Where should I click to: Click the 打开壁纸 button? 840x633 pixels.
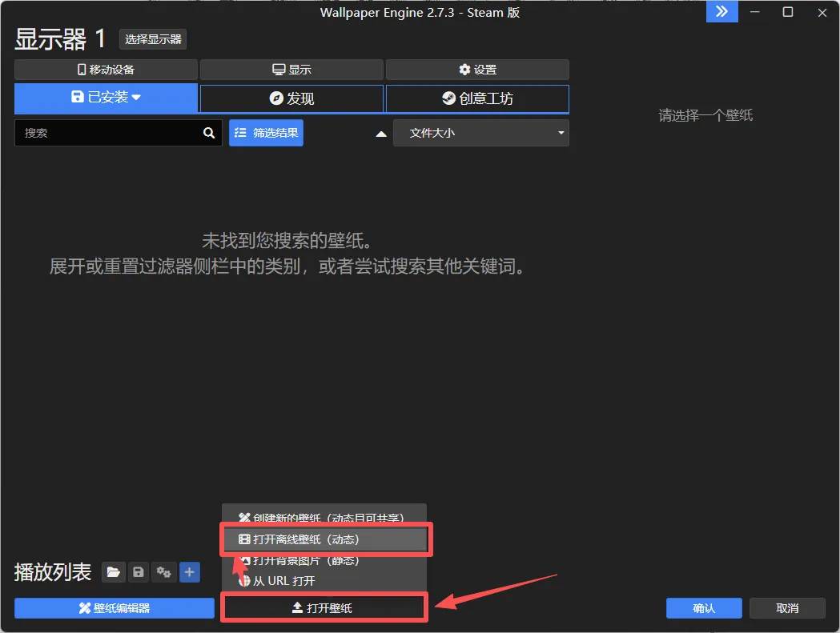point(324,608)
